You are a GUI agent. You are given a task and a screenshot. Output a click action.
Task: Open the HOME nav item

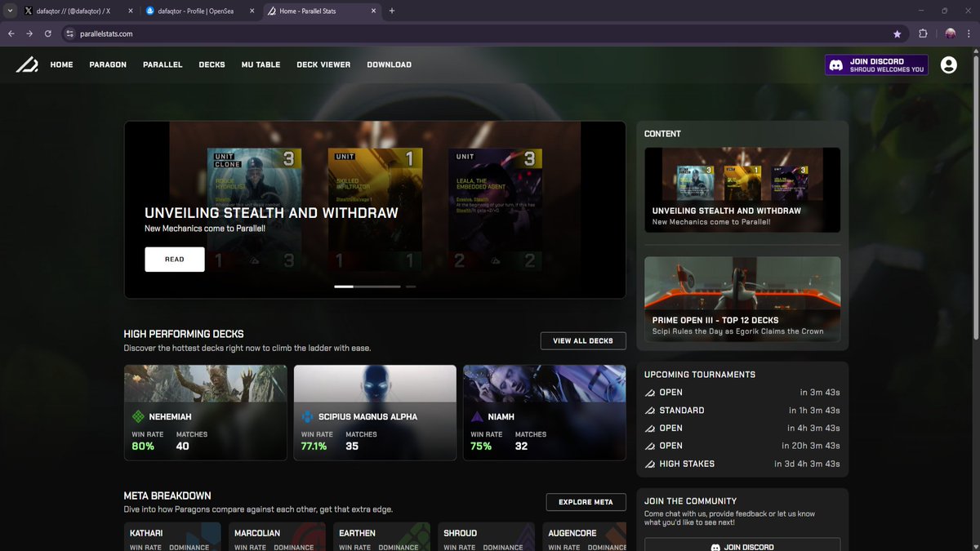click(61, 65)
